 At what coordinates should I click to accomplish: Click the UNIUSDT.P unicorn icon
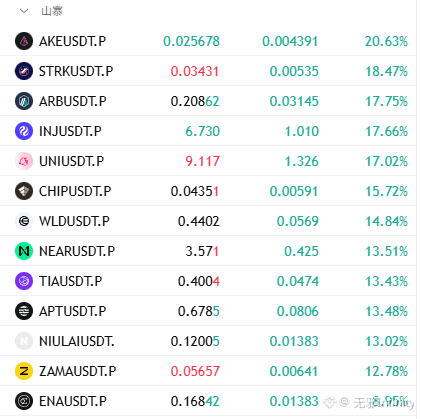24,161
